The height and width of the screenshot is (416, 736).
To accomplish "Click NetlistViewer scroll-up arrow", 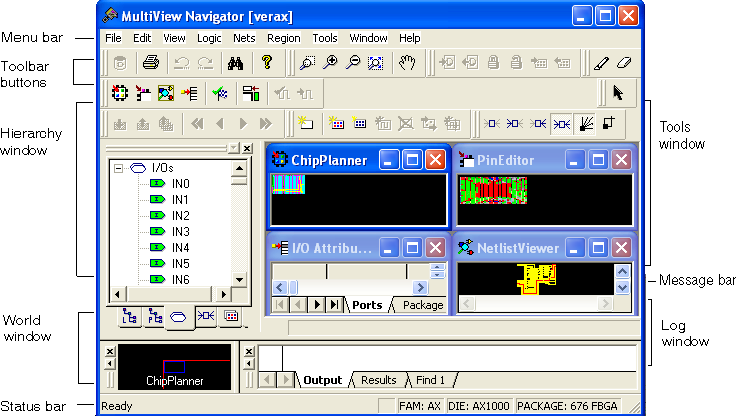I will pyautogui.click(x=622, y=271).
